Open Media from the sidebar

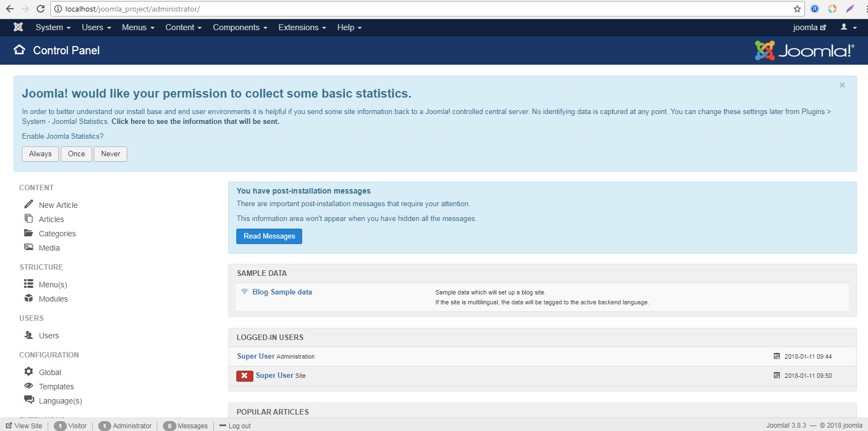49,248
